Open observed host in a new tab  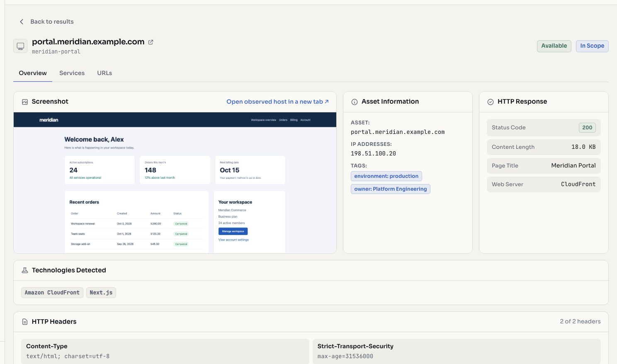277,102
